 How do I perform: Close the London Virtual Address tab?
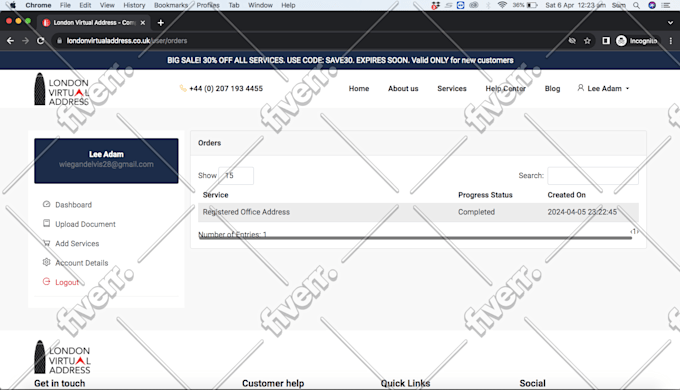(x=143, y=23)
